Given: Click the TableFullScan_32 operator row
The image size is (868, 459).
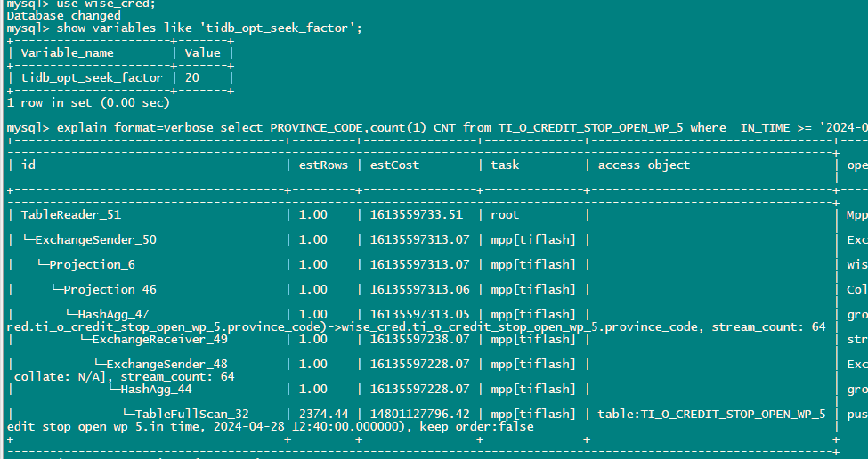Looking at the screenshot, I should [195, 414].
